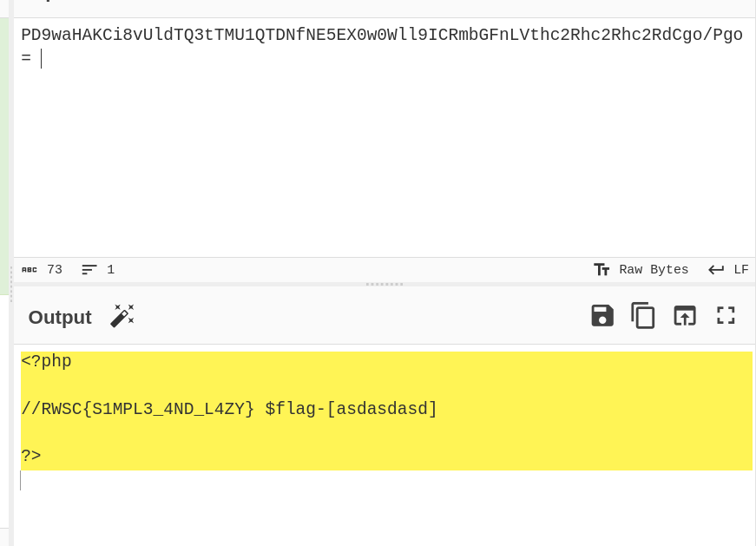
Task: Open the LF end-of-line sequence selector
Action: point(741,270)
